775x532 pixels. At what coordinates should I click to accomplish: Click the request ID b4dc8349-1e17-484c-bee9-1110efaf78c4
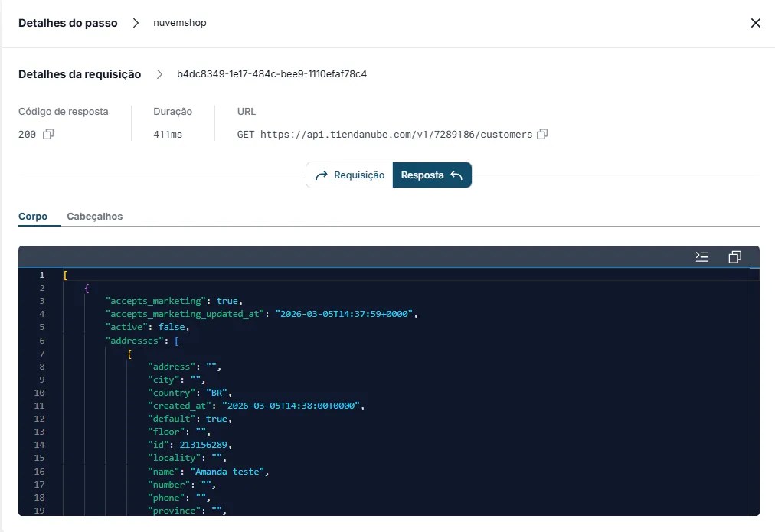coord(272,74)
